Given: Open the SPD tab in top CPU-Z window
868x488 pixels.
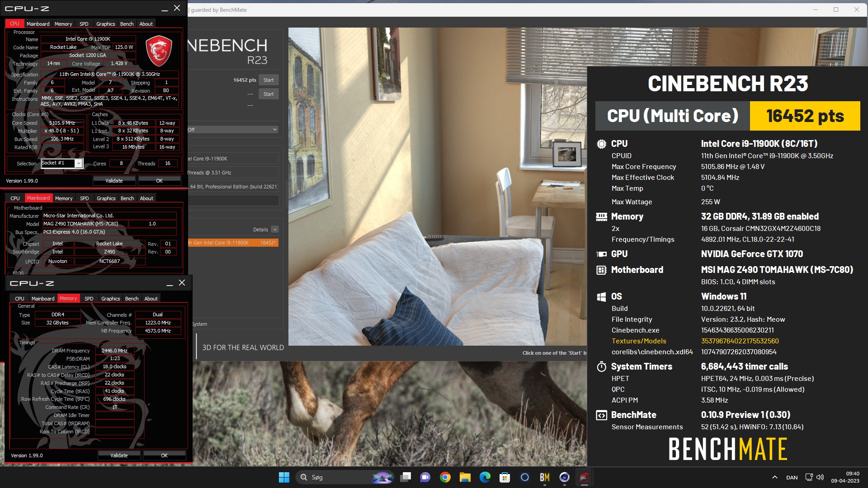Looking at the screenshot, I should point(84,24).
